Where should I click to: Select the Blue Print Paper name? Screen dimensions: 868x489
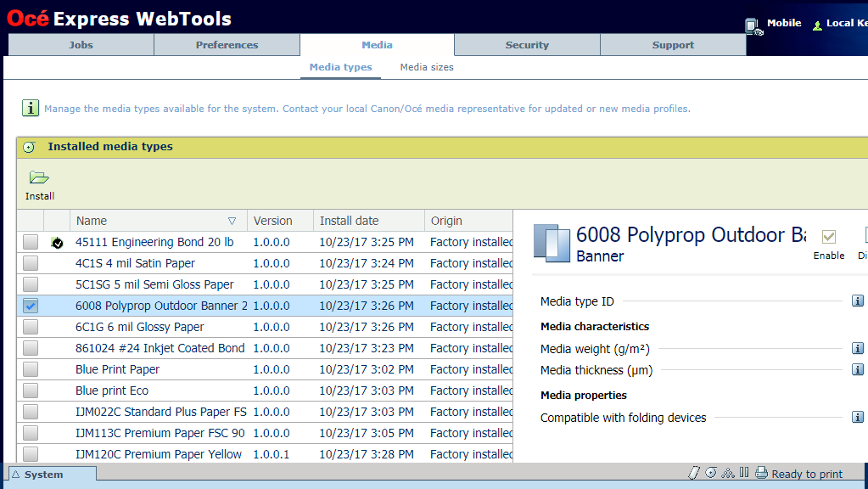click(x=117, y=369)
